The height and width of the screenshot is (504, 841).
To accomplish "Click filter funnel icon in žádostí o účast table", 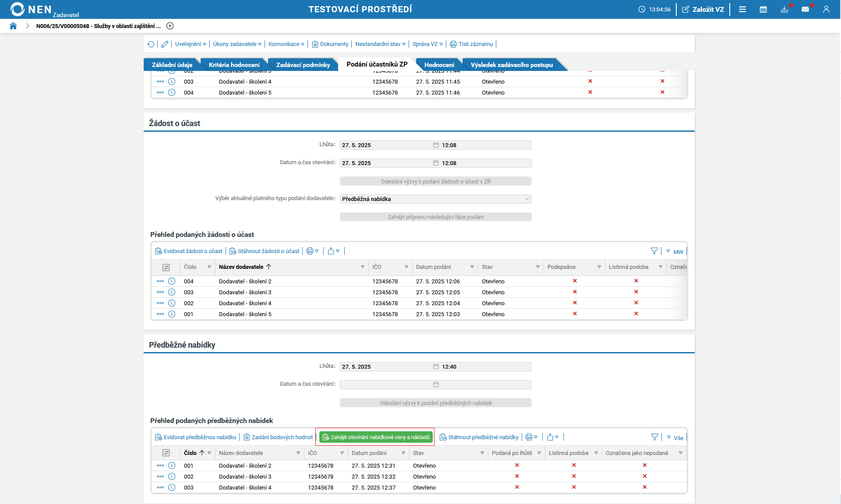I will [x=654, y=251].
